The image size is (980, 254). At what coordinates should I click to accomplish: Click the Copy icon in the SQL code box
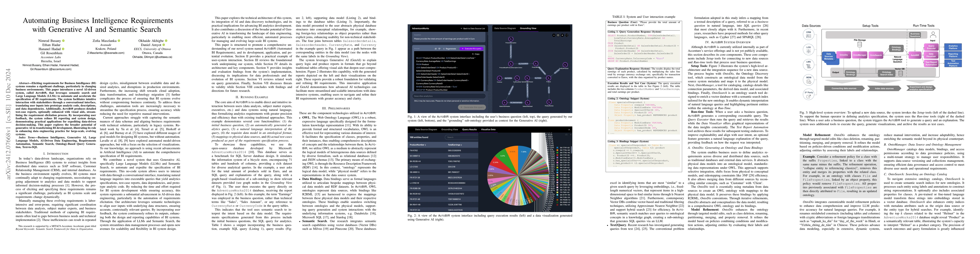[x=473, y=54]
